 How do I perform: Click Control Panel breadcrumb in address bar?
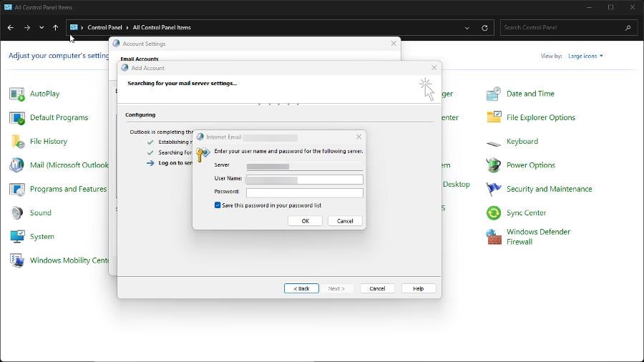104,27
